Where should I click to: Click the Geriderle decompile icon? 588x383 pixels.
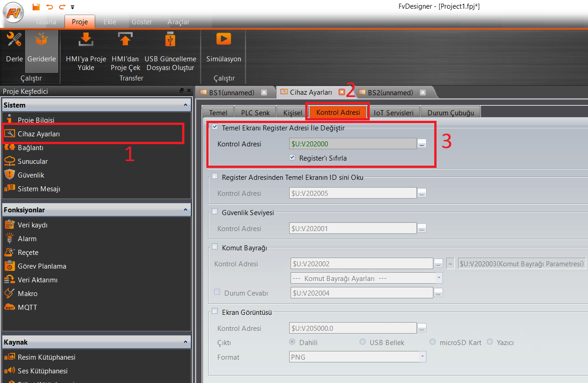pyautogui.click(x=42, y=39)
